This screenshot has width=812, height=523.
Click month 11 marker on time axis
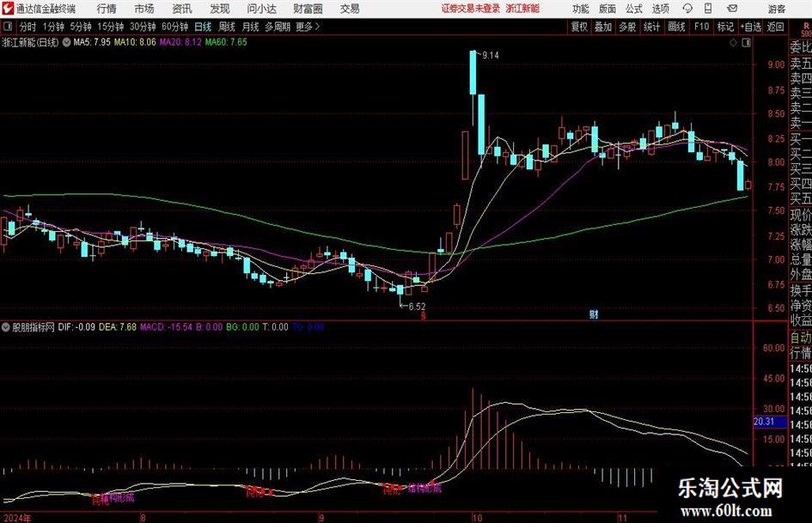(622, 518)
